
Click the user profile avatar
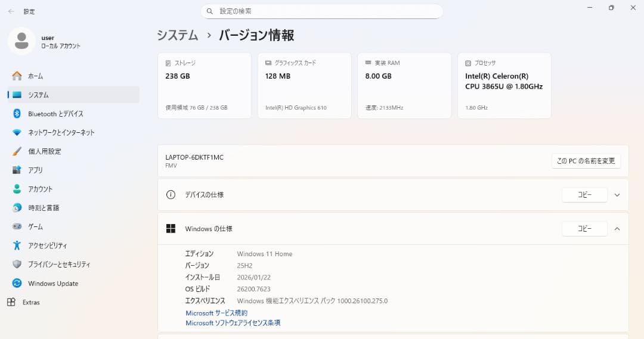(21, 41)
